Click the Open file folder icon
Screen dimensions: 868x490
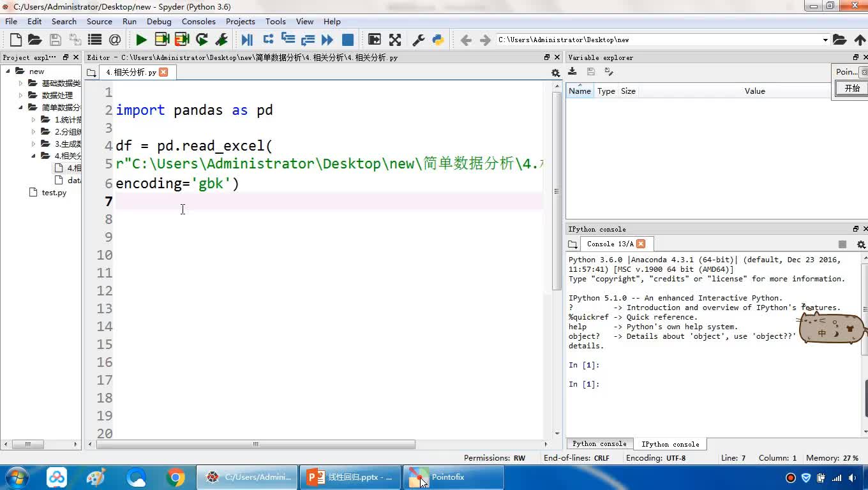coord(35,40)
